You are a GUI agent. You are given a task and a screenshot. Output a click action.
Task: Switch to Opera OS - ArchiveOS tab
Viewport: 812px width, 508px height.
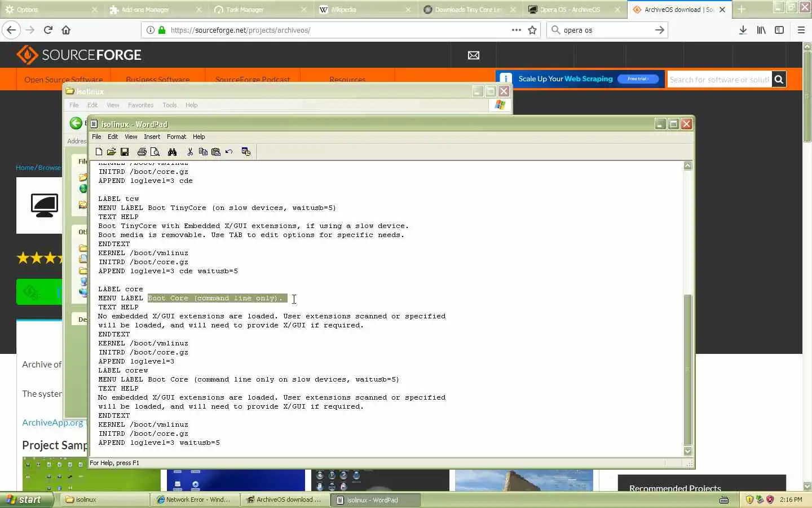(575, 10)
